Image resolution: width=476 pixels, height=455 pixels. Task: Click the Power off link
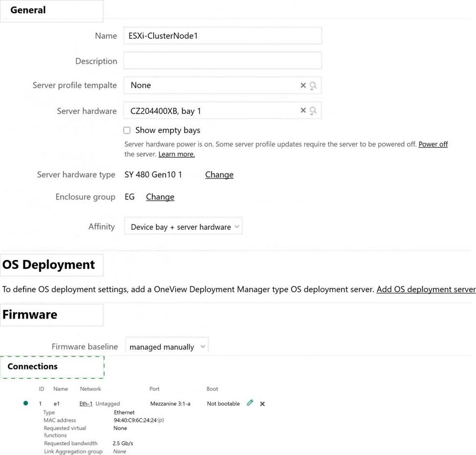433,144
